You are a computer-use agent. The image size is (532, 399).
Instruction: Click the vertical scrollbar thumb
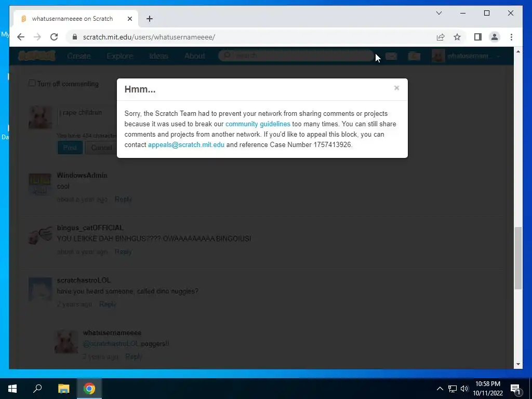tap(518, 258)
